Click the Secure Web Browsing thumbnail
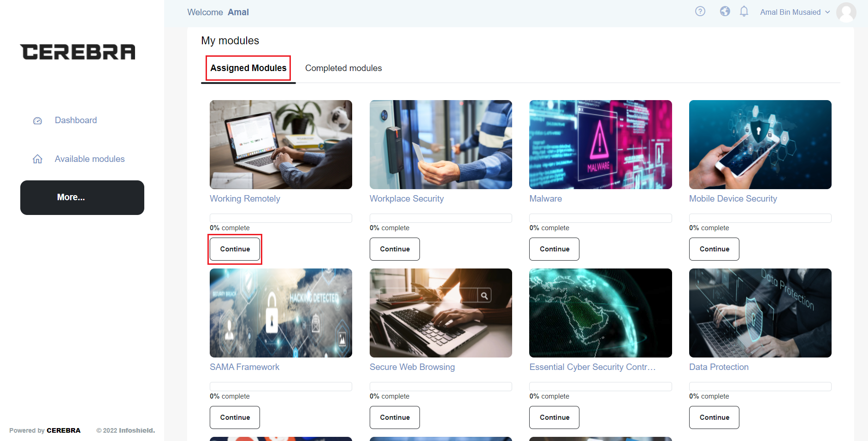Viewport: 868px width, 441px height. pos(441,313)
